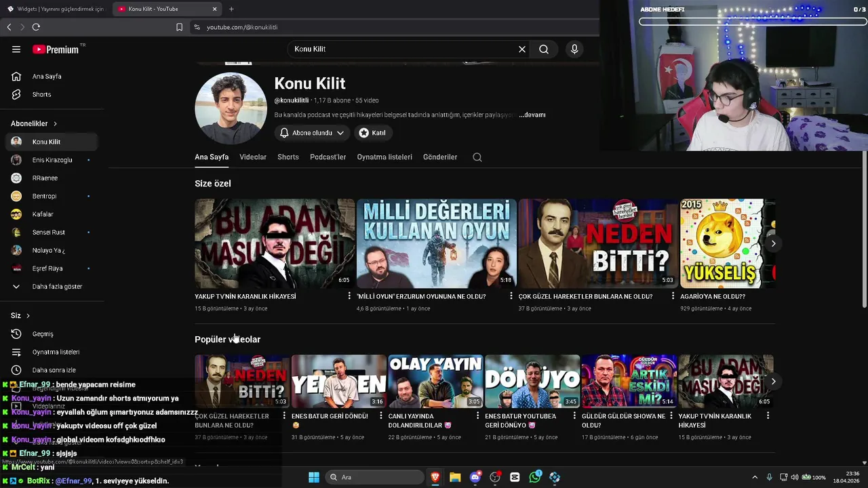Open options for Milli Oyun video
The height and width of the screenshot is (488, 868).
(511, 296)
